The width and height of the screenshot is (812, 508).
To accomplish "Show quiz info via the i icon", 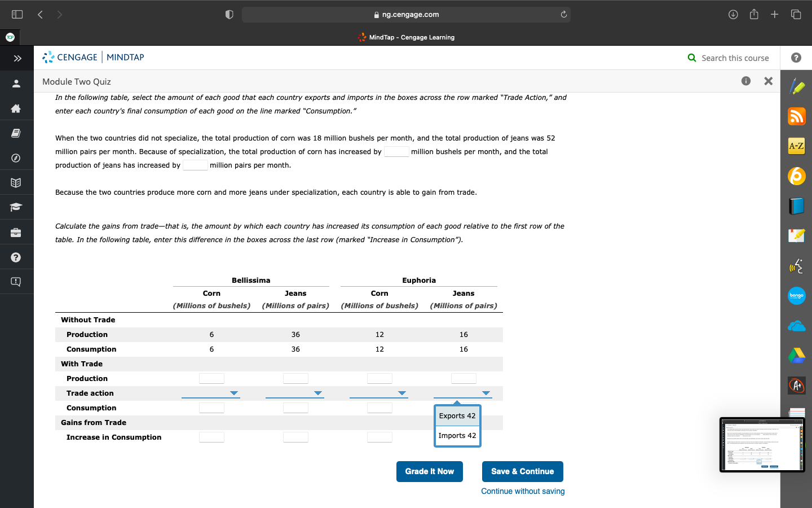I will tap(746, 81).
